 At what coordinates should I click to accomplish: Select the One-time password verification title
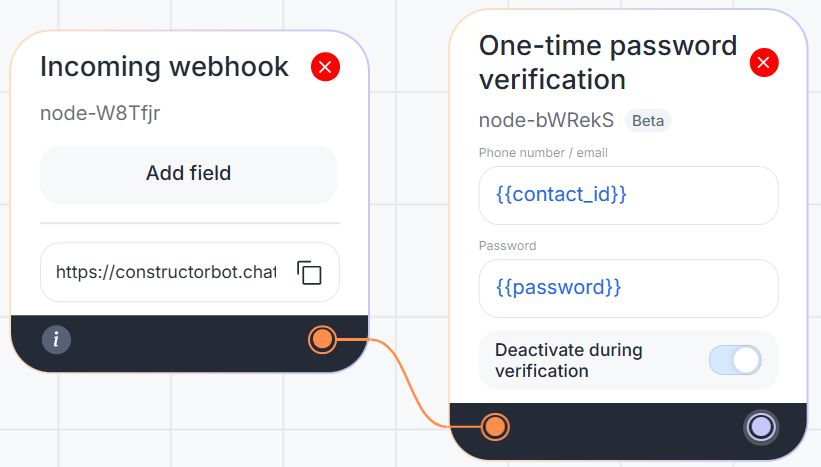607,62
